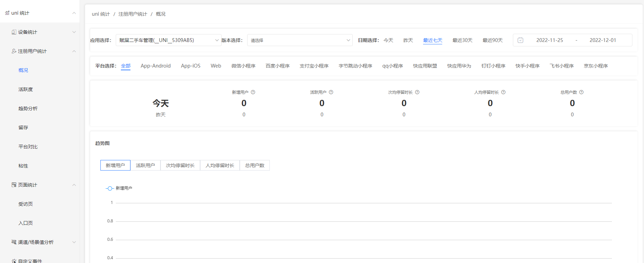
Task: Click help icon beside 人均停留时长
Action: point(503,92)
